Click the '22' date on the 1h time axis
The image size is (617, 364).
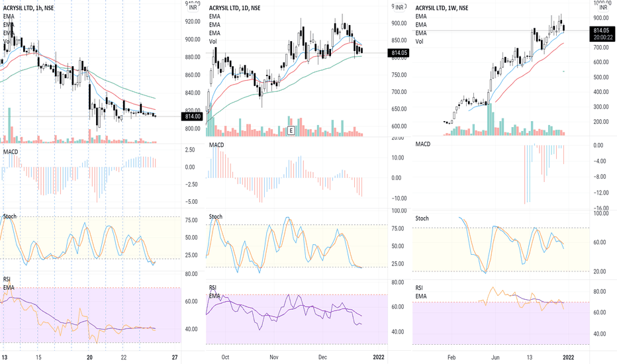pyautogui.click(x=124, y=357)
